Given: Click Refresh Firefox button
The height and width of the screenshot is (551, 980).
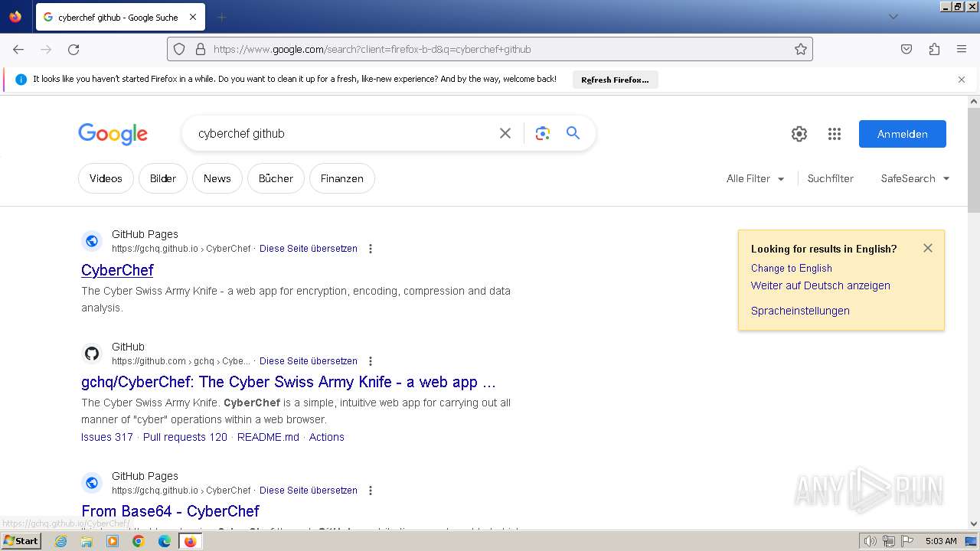Looking at the screenshot, I should coord(615,80).
